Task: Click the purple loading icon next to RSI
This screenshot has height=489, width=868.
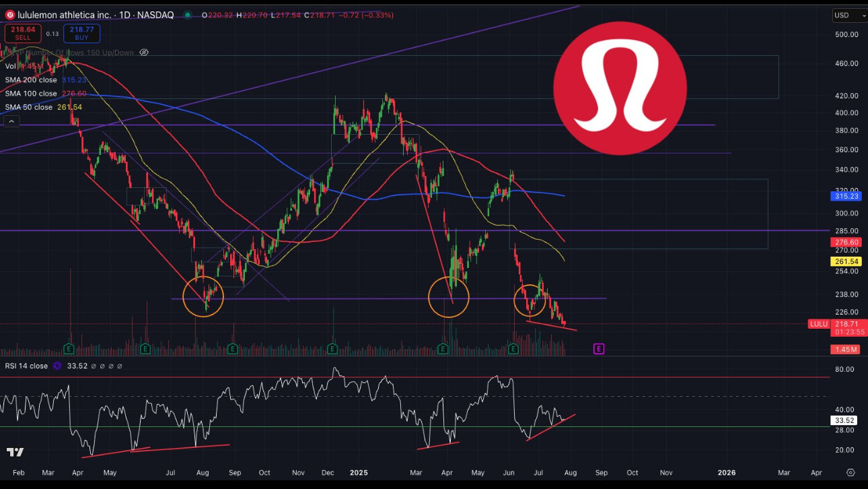Action: click(x=57, y=366)
